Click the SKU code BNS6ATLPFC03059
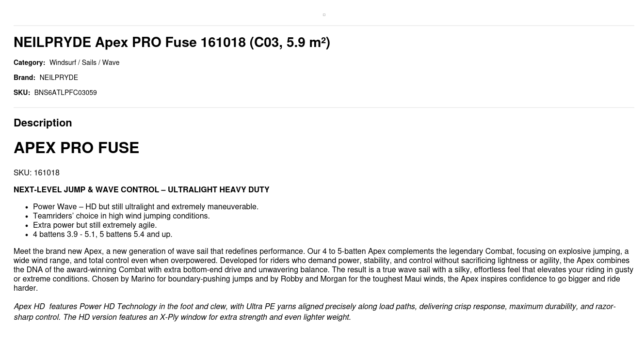Viewport: 644px width, 344px height. (65, 93)
